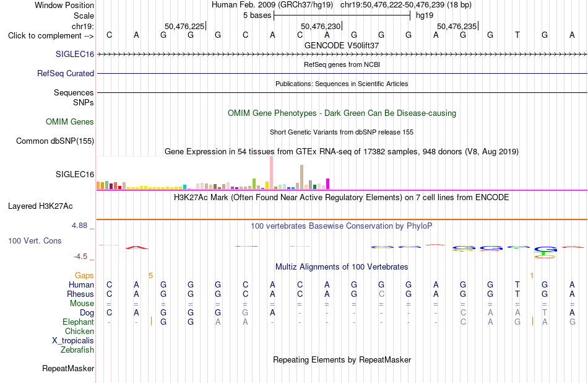Click the hg19 text beside the scale bar

[425, 15]
